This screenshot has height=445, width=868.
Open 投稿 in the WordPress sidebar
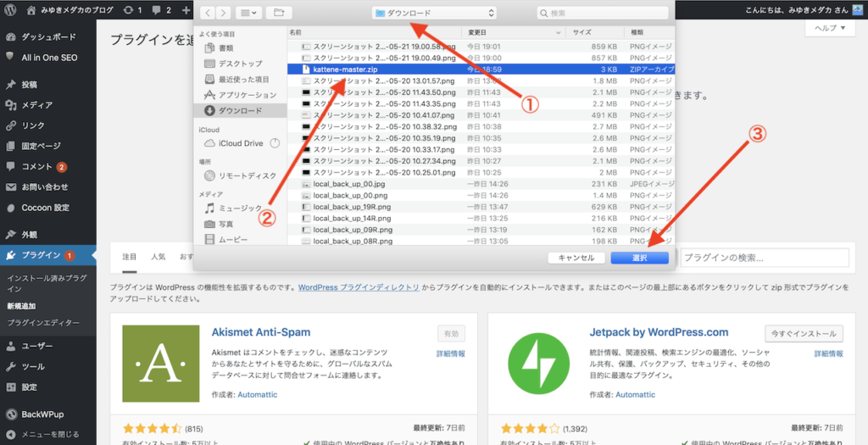tap(48, 85)
